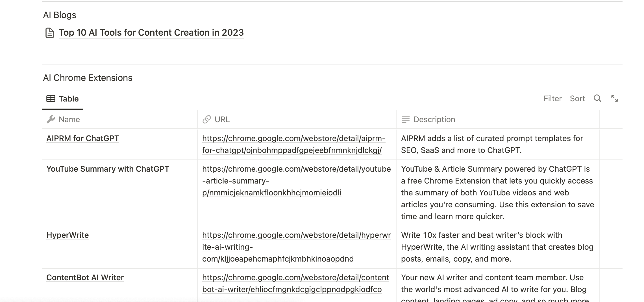Click the expand full page arrows icon
644x302 pixels.
615,98
